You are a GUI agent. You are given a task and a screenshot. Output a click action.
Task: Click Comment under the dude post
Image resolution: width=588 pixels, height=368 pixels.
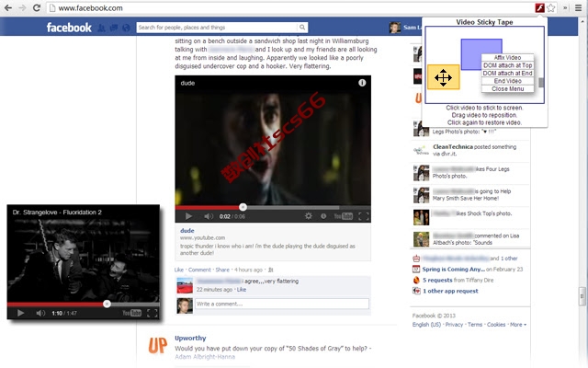coord(199,270)
